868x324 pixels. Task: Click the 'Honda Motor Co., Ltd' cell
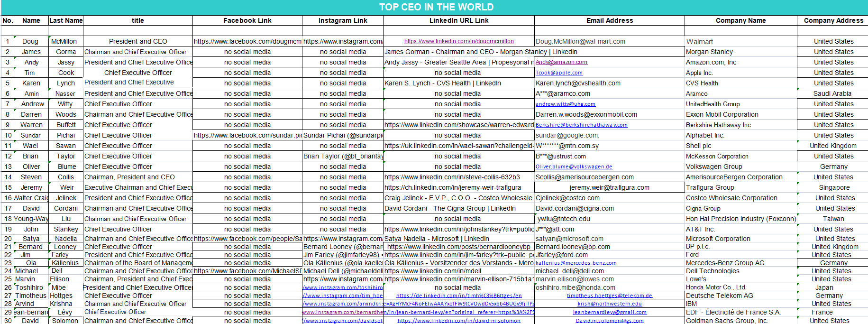coord(741,287)
